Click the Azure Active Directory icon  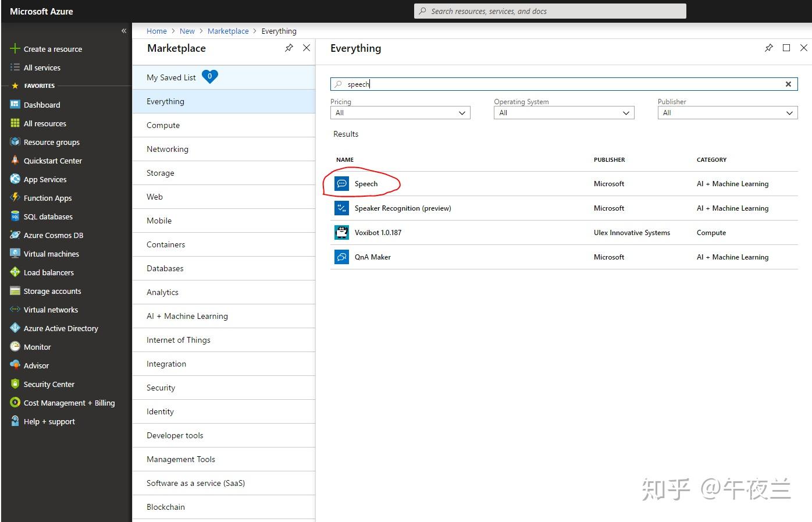click(x=15, y=328)
